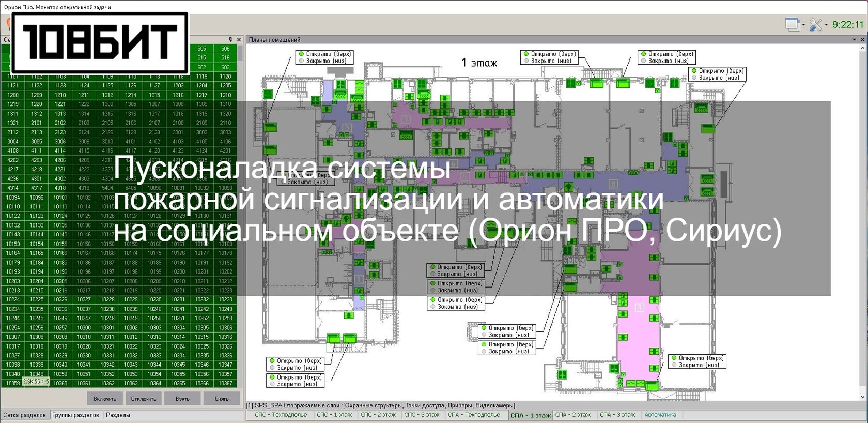Image resolution: width=868 pixels, height=423 pixels.
Task: Select section cell 516 in the grid
Action: 225,58
